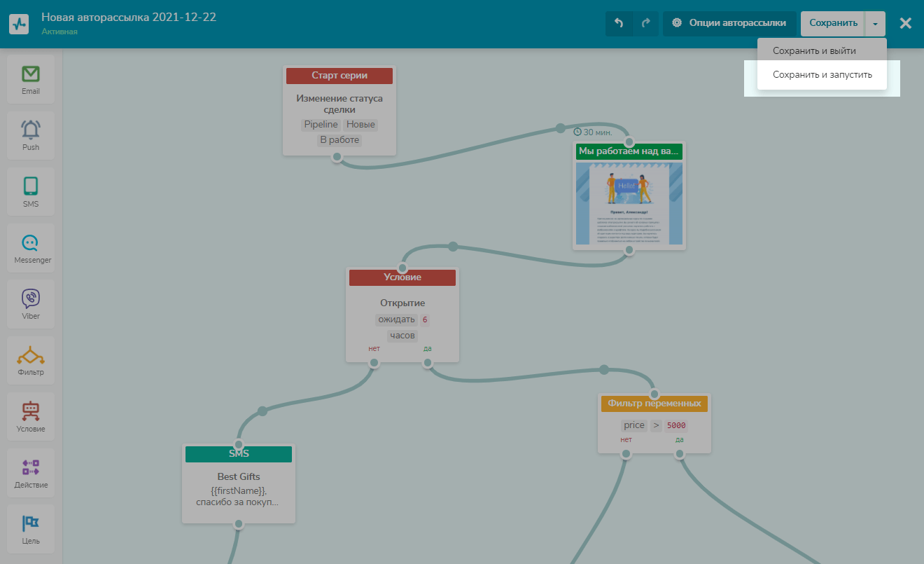This screenshot has height=564, width=924.
Task: Click the redo arrow button
Action: [645, 23]
